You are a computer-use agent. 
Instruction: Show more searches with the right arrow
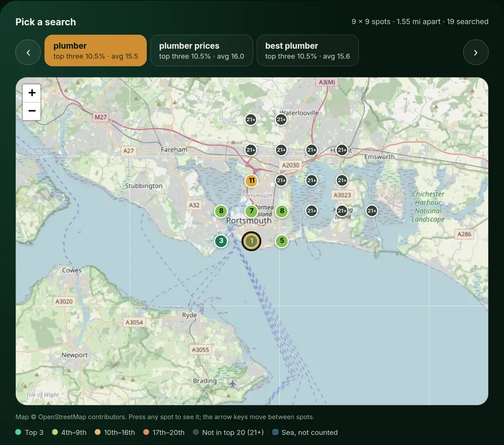point(475,53)
